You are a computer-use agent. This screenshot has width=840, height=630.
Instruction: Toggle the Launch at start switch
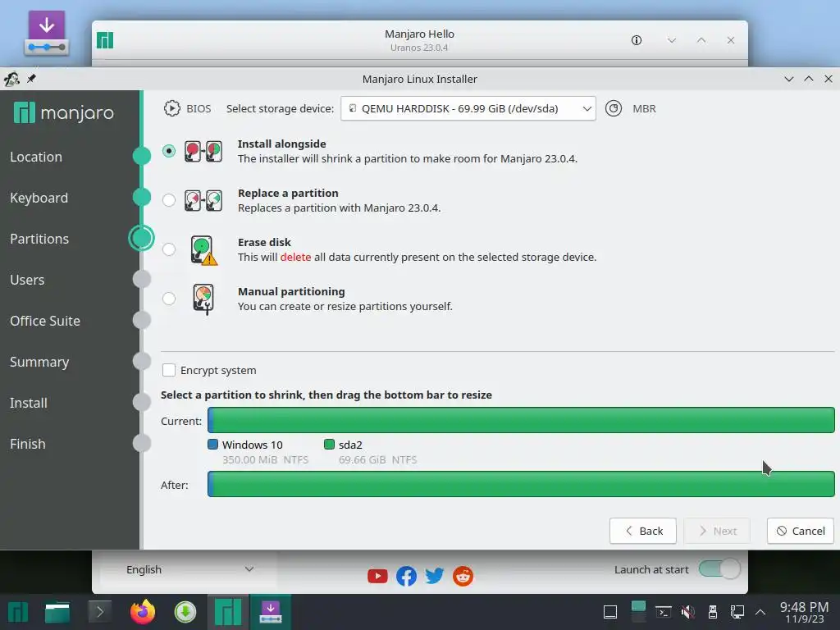pyautogui.click(x=719, y=569)
